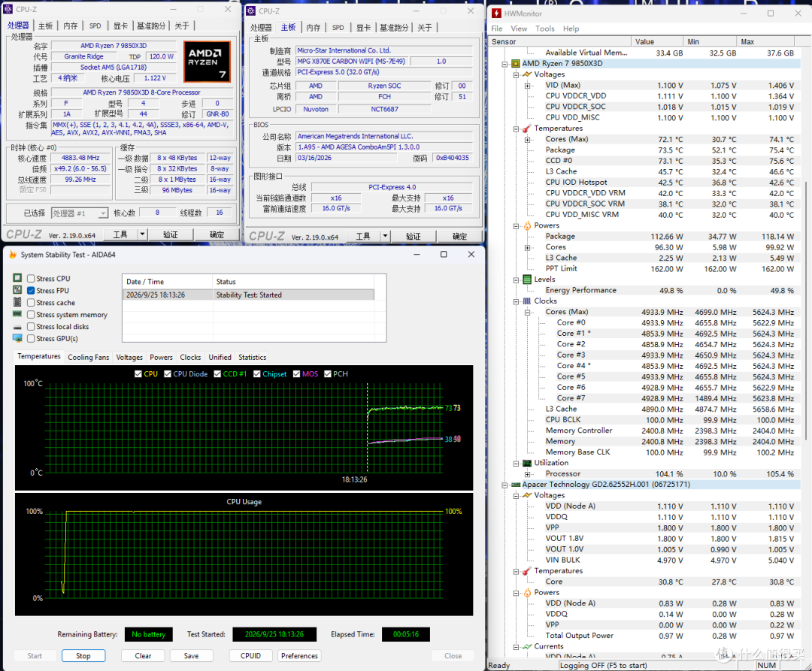Click the Stress CPU chip icon
The width and height of the screenshot is (812, 671).
pyautogui.click(x=17, y=278)
